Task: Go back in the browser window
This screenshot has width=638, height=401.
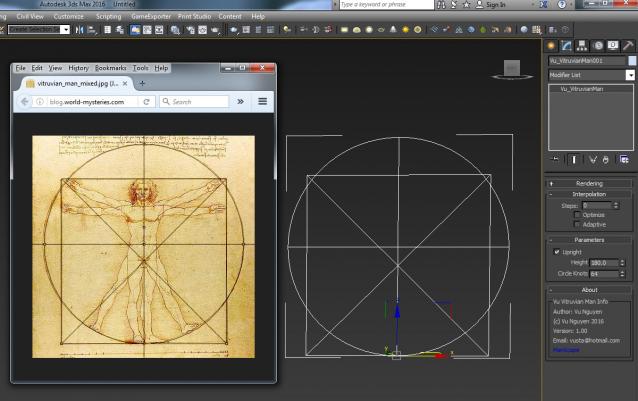Action: coord(24,102)
